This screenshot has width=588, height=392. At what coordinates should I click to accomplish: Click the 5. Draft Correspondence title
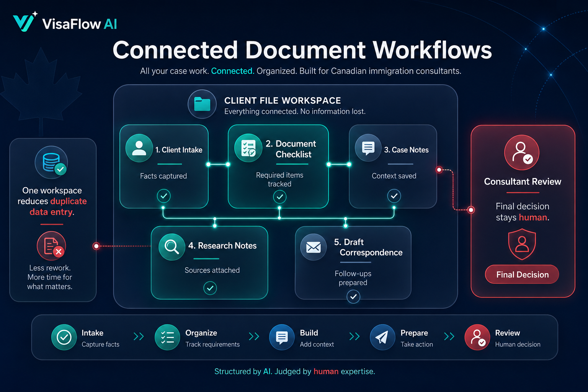368,247
